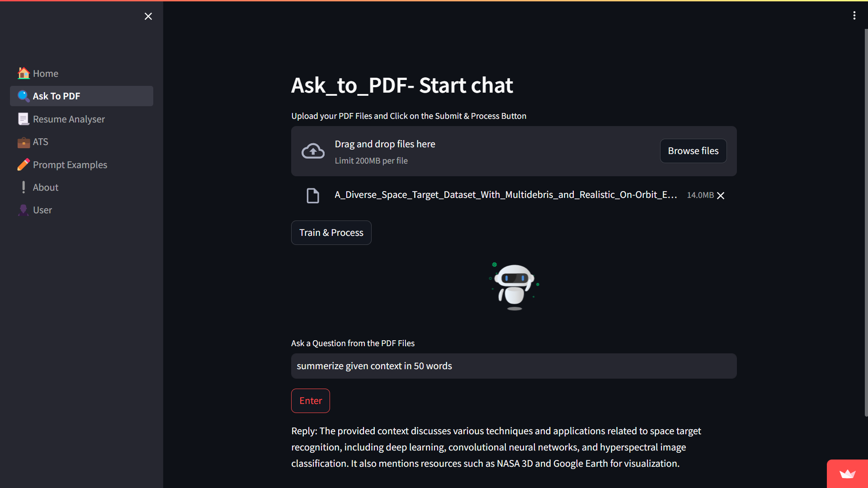Click the uploaded PDF file icon
The image size is (868, 488).
click(313, 195)
